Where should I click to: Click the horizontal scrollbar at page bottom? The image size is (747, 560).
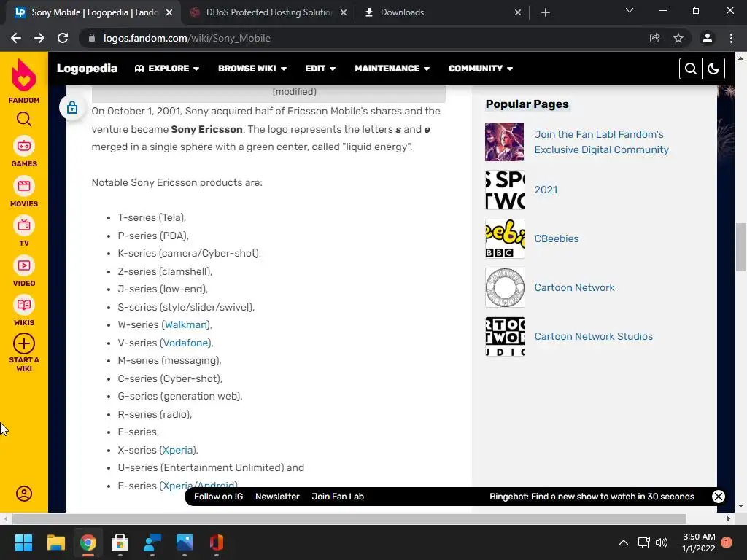(349, 518)
